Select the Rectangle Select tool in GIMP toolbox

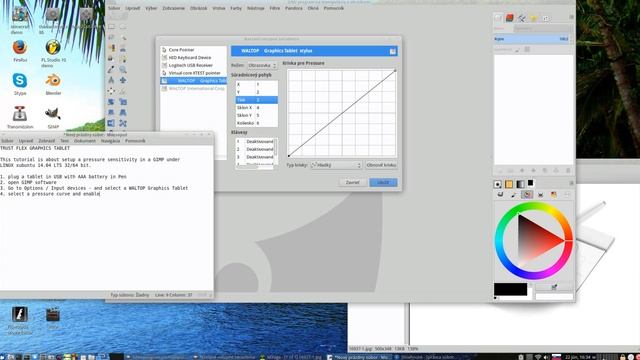(x=111, y=27)
